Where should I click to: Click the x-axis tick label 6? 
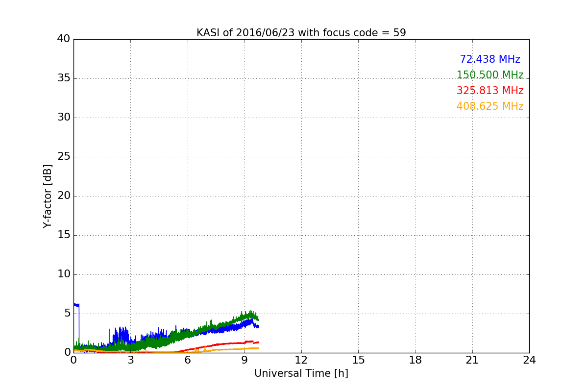pyautogui.click(x=187, y=360)
